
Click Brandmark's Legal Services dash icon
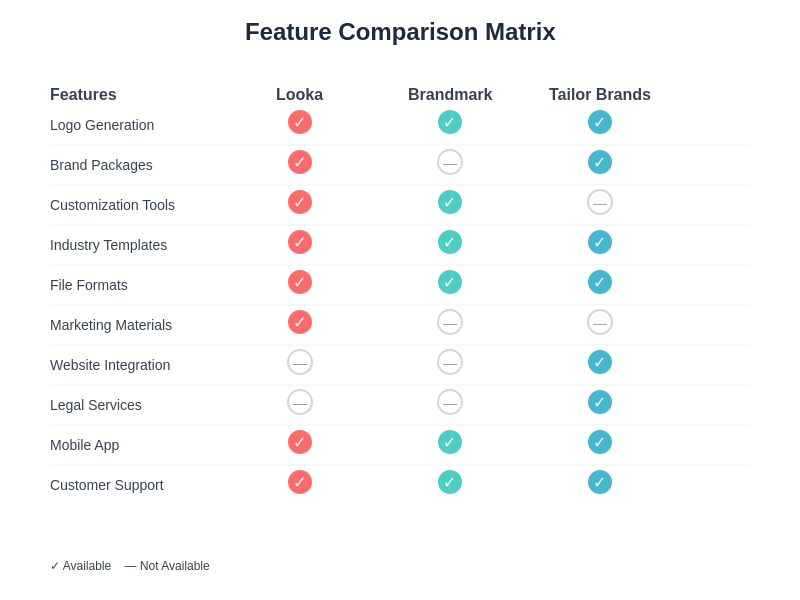[x=450, y=402]
